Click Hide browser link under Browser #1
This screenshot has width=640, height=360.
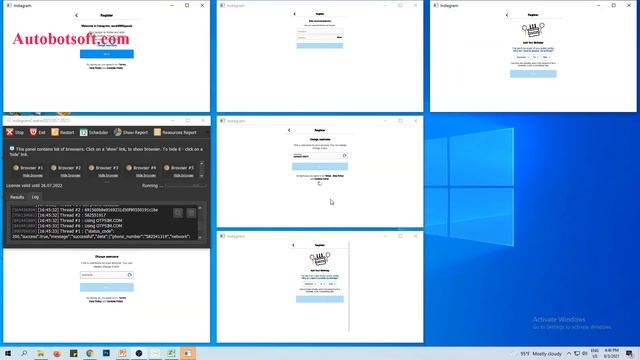tap(32, 176)
